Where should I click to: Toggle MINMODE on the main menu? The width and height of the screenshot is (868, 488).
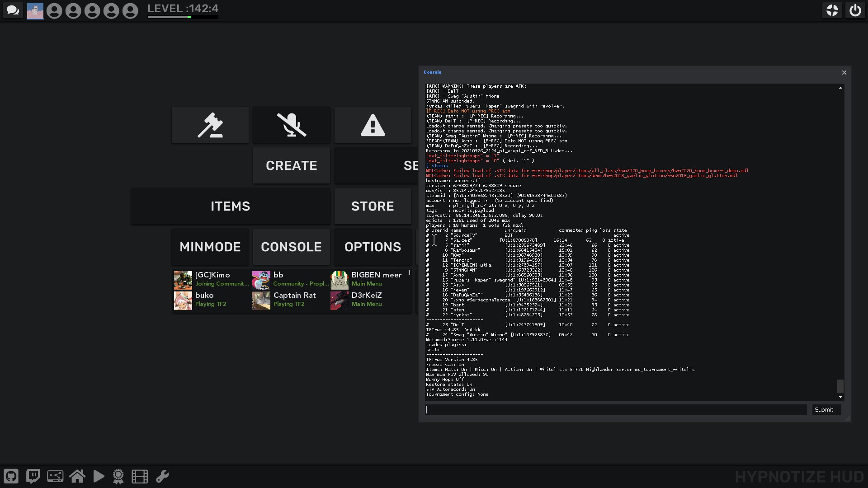pos(210,247)
